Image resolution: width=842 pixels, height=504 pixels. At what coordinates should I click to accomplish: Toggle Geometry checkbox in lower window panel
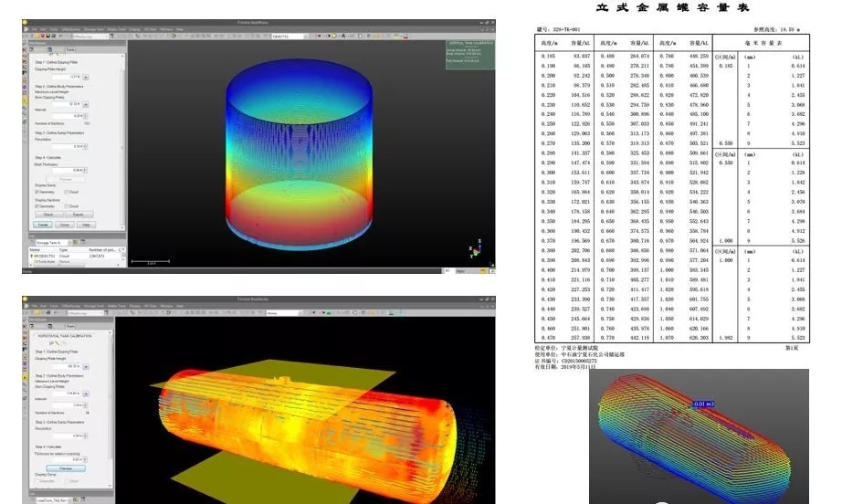point(37,481)
